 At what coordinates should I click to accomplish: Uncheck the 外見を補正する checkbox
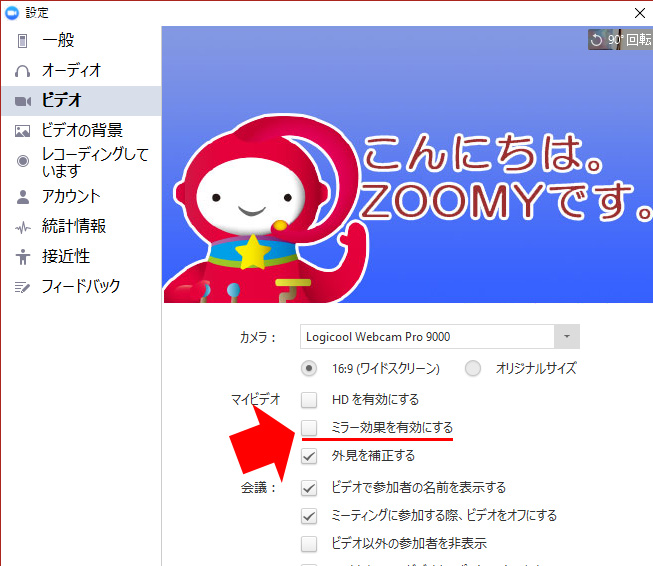coord(309,456)
